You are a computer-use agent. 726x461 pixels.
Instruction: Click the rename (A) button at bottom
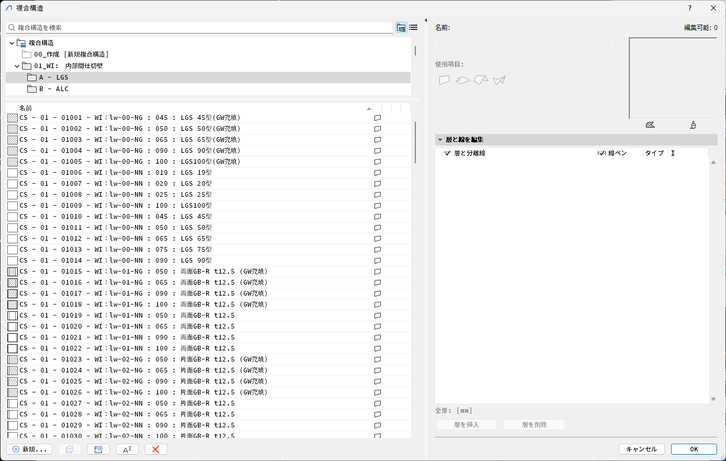[127, 449]
